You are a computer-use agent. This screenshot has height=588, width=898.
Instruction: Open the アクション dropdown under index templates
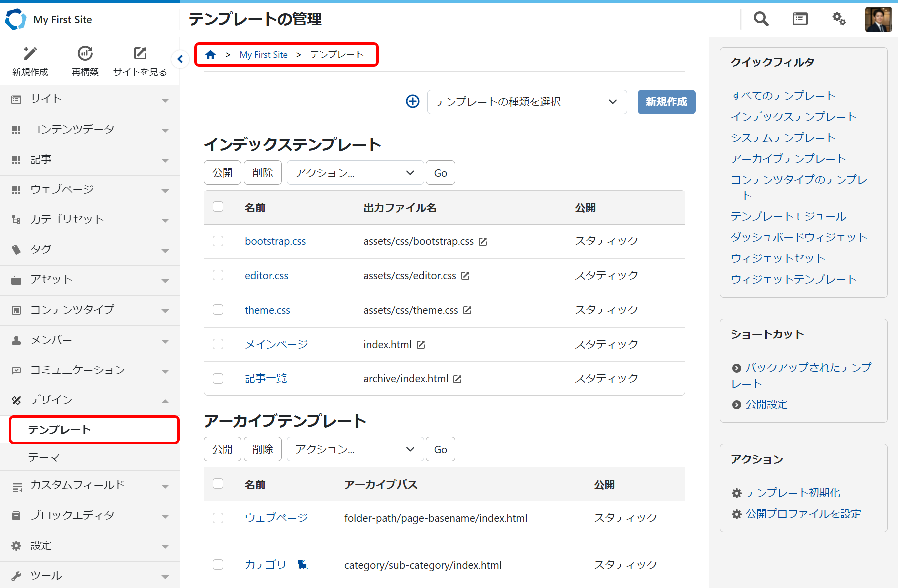(x=355, y=173)
